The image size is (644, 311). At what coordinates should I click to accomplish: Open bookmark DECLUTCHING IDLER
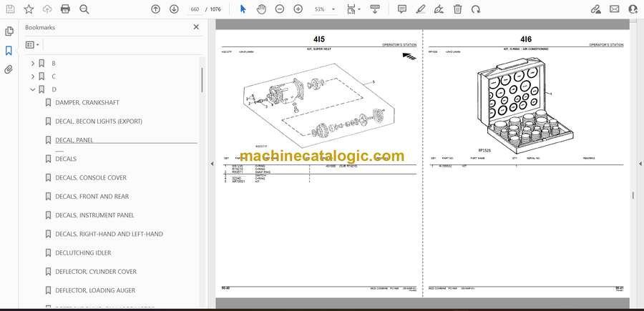click(83, 253)
